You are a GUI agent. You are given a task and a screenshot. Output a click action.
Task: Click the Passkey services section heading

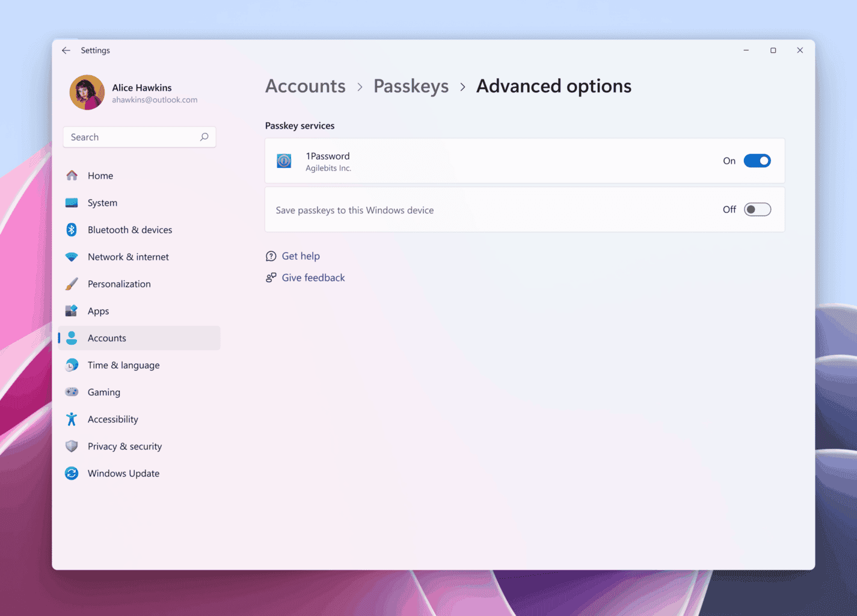pos(299,126)
